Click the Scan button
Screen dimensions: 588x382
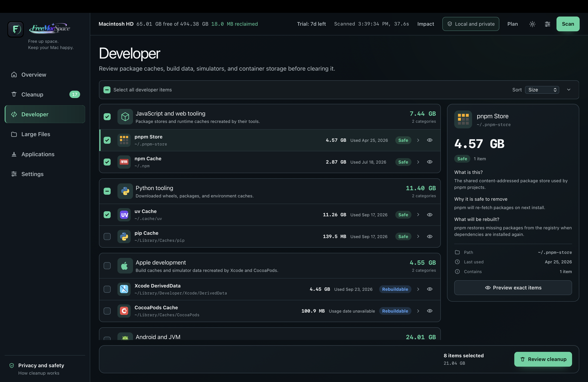click(x=568, y=24)
